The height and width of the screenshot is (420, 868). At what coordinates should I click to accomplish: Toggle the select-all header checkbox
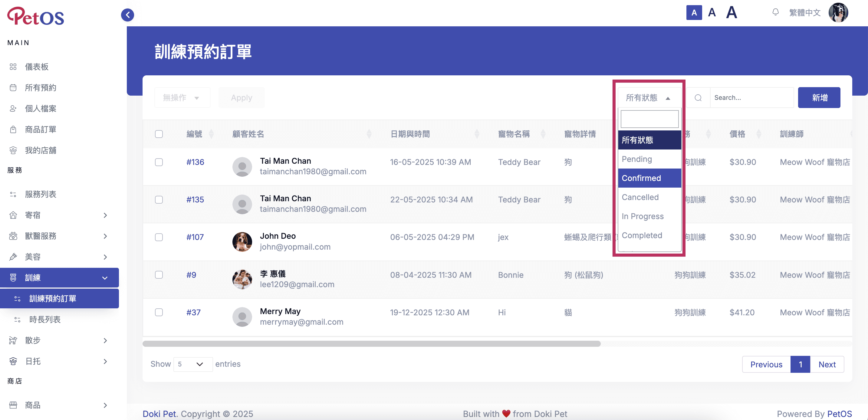click(159, 134)
